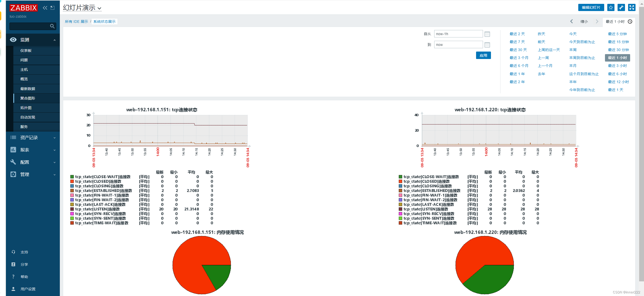Select the 最近 5 分钟 time range
This screenshot has height=296, width=644.
pyautogui.click(x=617, y=34)
